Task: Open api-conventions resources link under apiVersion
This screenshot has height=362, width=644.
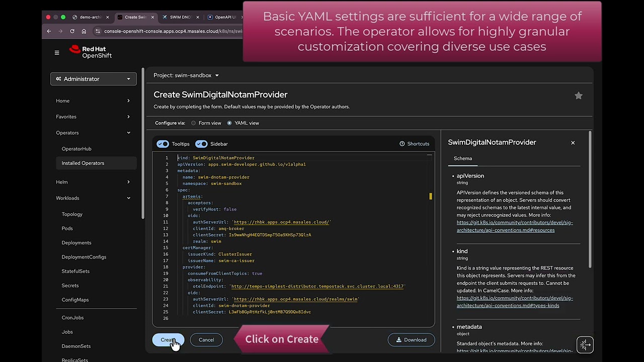Action: pyautogui.click(x=515, y=226)
